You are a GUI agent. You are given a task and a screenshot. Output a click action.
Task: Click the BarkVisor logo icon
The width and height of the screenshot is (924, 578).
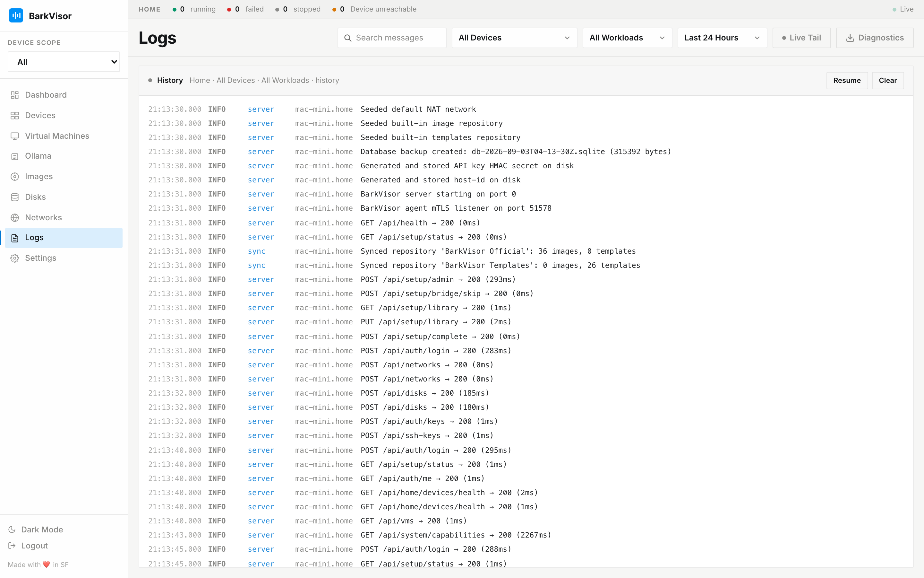click(16, 15)
